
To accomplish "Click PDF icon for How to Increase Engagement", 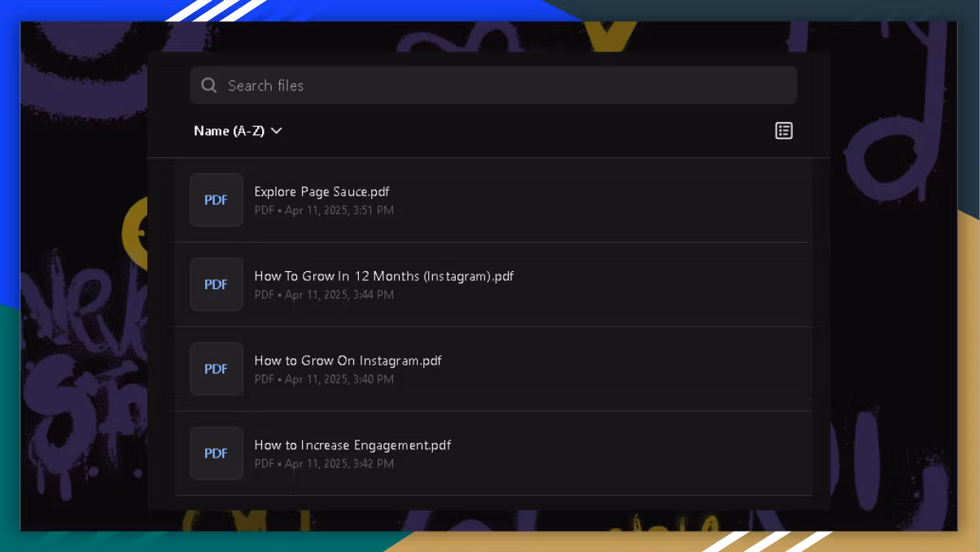I will pos(217,453).
